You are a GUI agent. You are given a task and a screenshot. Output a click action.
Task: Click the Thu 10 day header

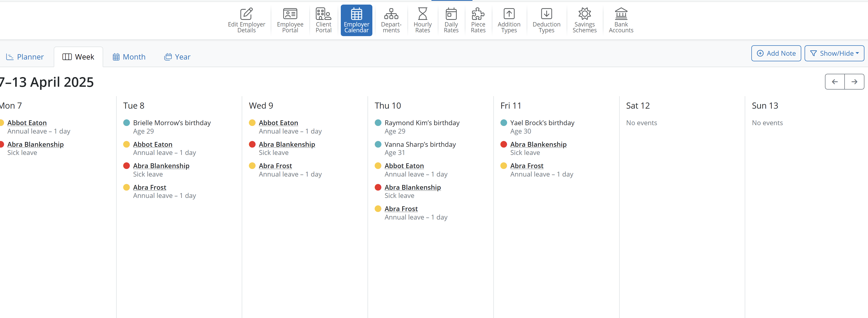point(387,106)
